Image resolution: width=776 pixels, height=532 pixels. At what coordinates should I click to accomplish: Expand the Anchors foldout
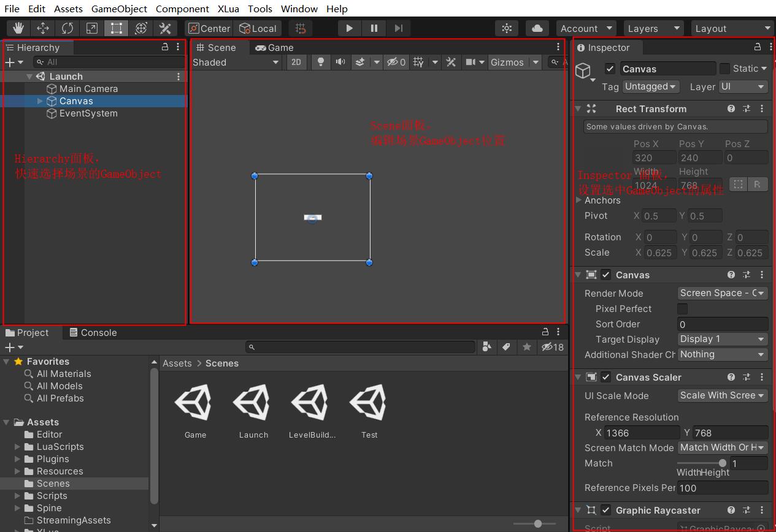pos(578,200)
